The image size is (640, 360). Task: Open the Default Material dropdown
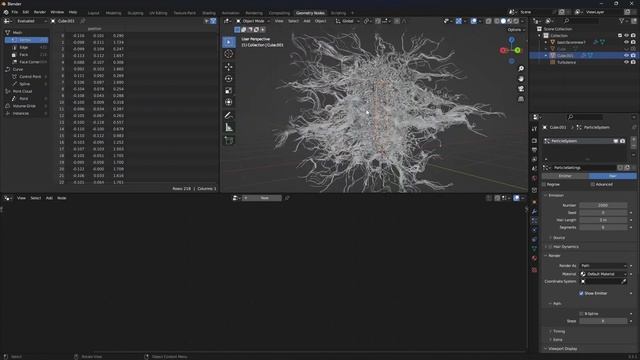[x=603, y=274]
